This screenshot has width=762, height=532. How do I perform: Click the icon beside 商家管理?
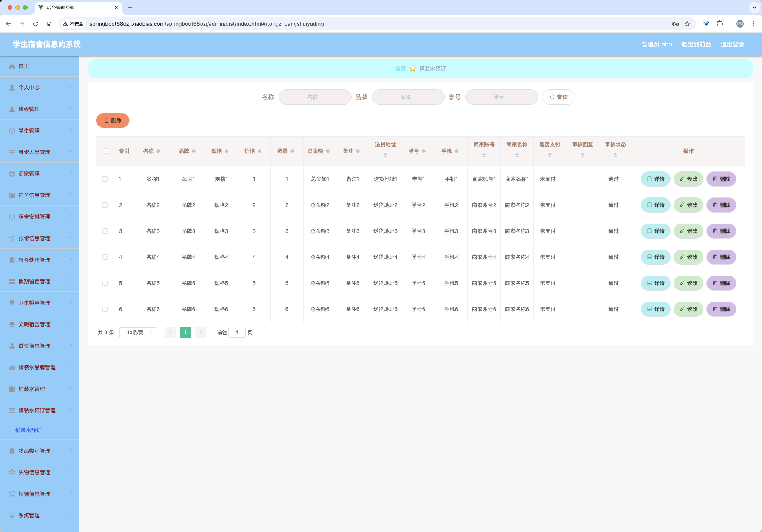[12, 174]
